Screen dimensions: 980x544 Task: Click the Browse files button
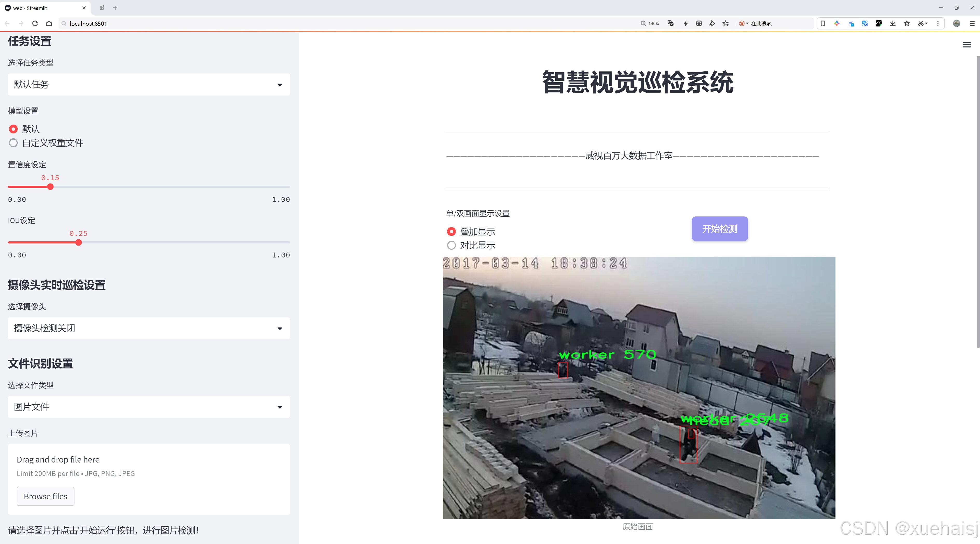(45, 497)
